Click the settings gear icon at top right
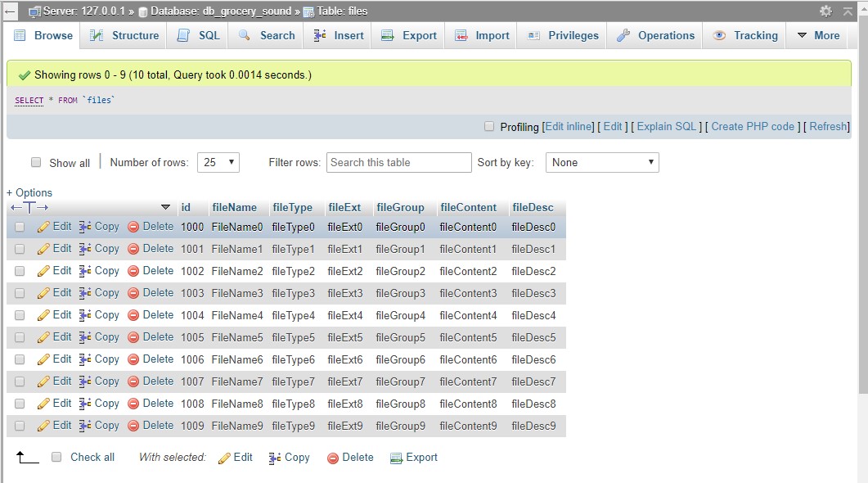 coord(825,11)
